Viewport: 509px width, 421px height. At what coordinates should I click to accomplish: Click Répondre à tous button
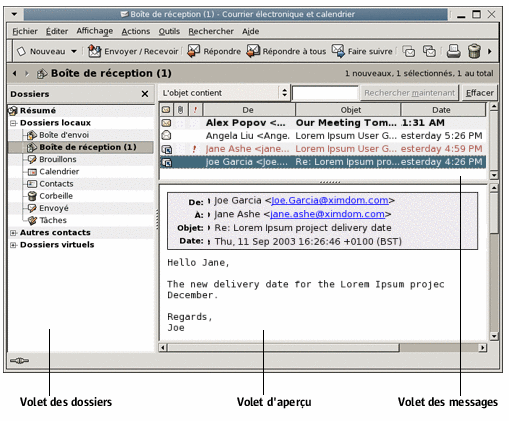[286, 51]
